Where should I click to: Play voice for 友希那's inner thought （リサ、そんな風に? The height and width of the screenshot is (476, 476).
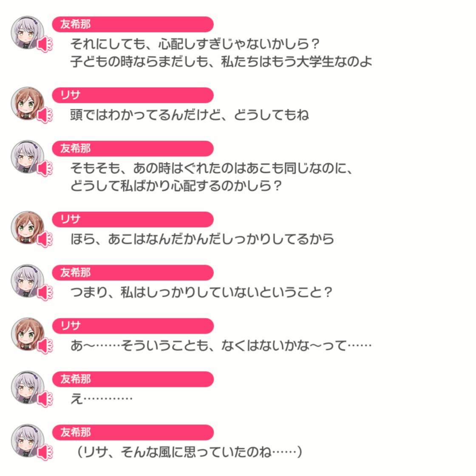(45, 453)
